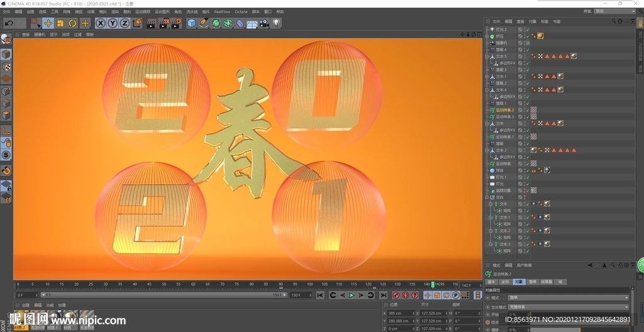The width and height of the screenshot is (644, 332).
Task: Add a Light using the bulb icon
Action: [x=276, y=23]
